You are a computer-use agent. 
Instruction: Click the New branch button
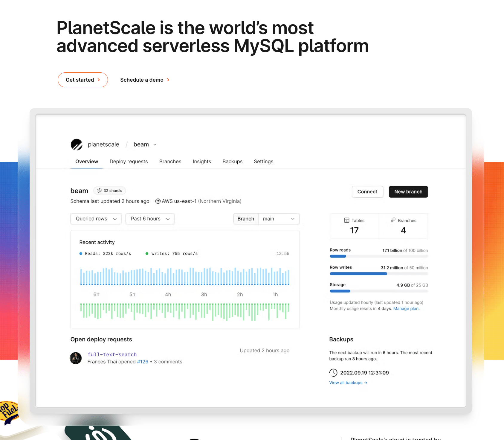tap(408, 192)
